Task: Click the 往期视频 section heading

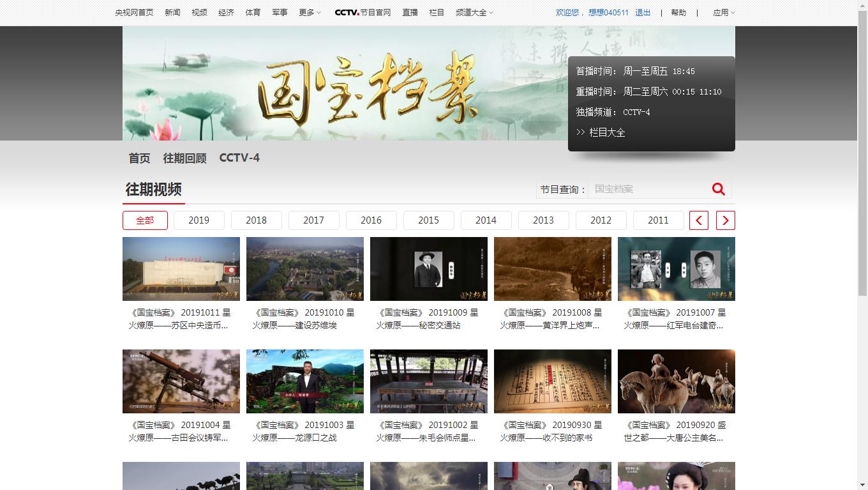Action: click(154, 190)
